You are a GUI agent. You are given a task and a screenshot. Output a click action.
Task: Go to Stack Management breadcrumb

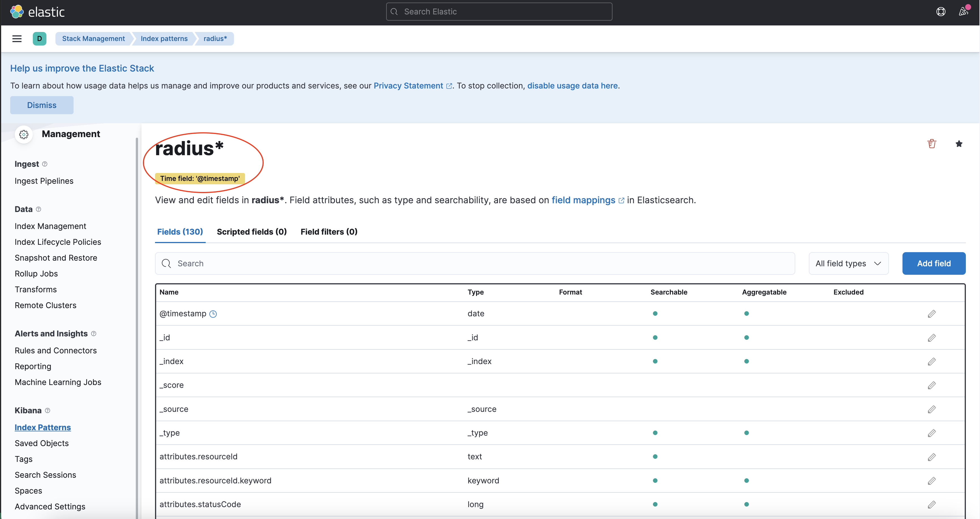point(93,38)
